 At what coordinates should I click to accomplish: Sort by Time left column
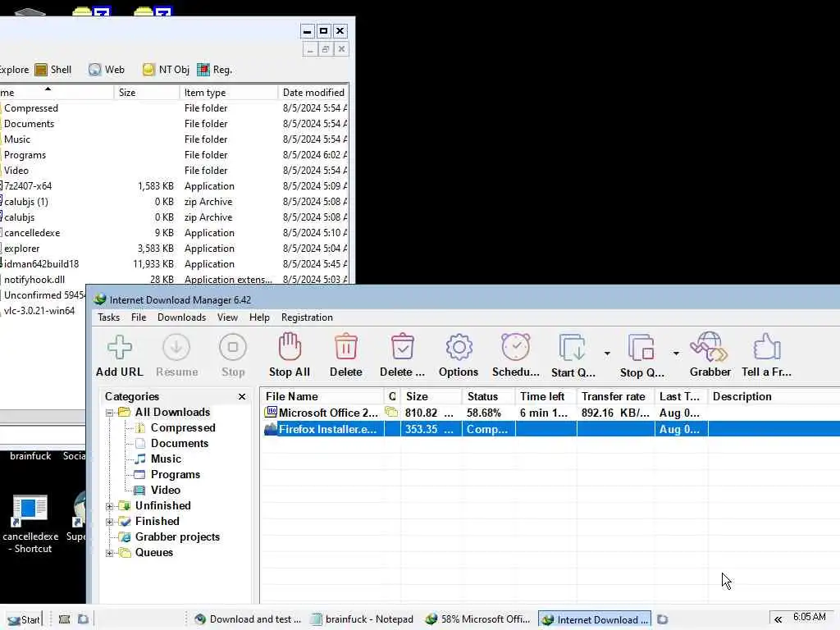pyautogui.click(x=546, y=396)
